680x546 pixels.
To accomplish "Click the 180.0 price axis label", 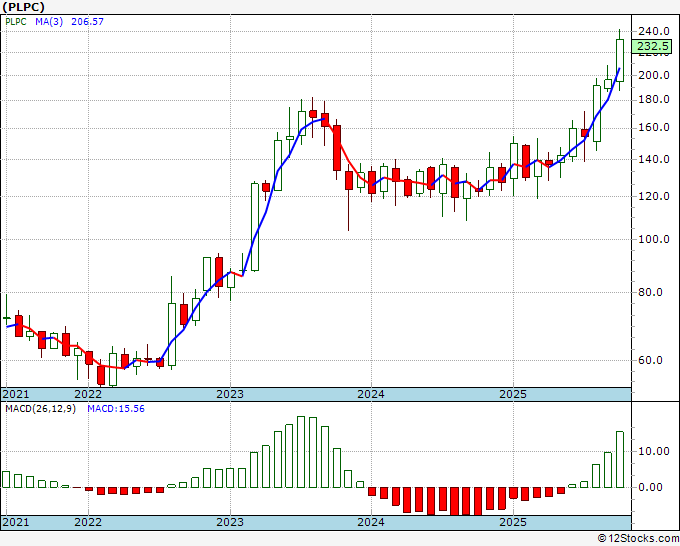I will tap(654, 100).
